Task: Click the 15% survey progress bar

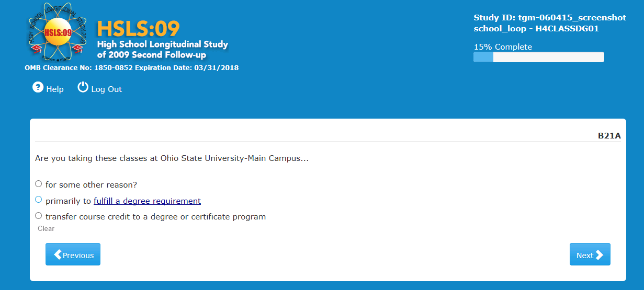Action: [538, 57]
